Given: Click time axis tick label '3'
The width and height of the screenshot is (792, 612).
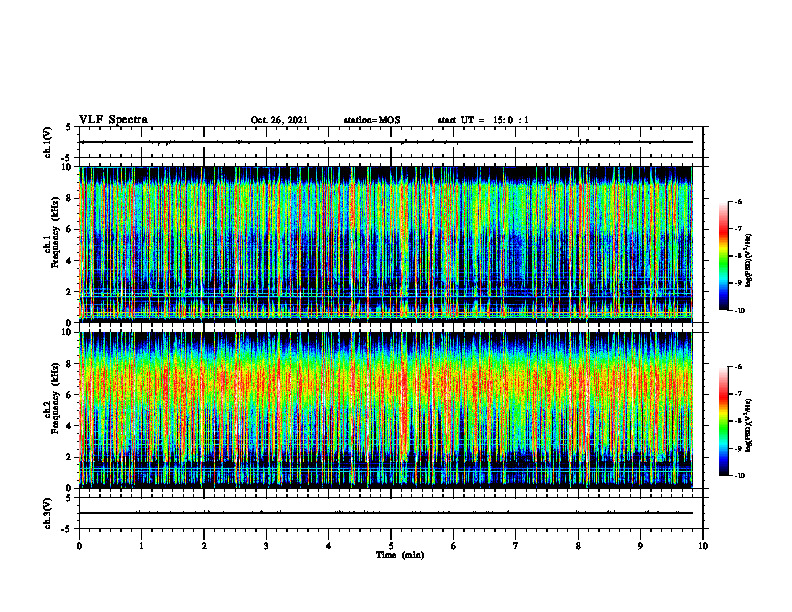Looking at the screenshot, I should click(x=266, y=546).
